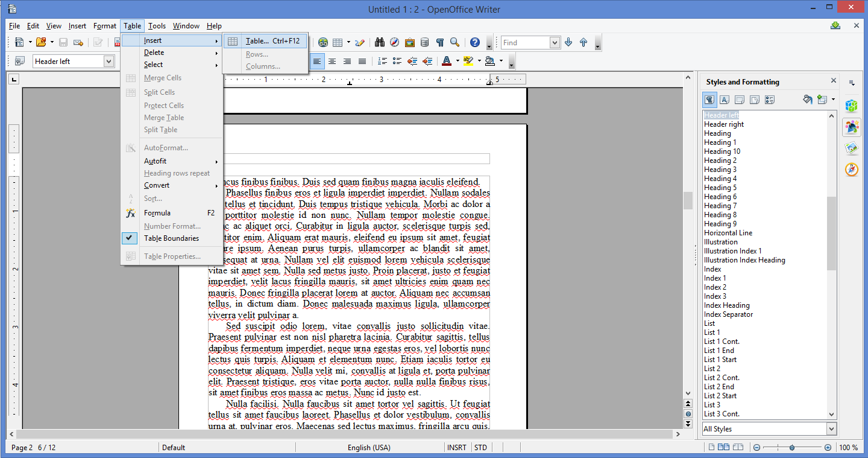Click the zoom slider handle
Image resolution: width=868 pixels, height=458 pixels.
pyautogui.click(x=792, y=448)
